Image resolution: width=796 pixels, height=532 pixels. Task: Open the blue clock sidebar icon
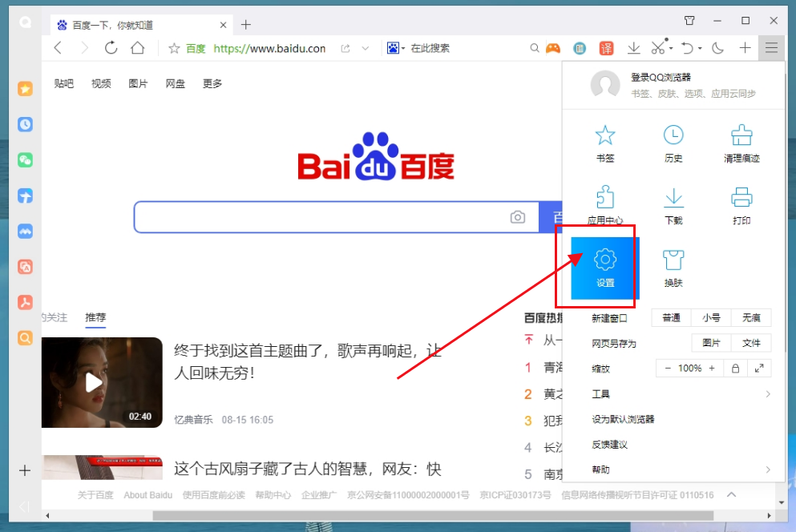pos(25,124)
